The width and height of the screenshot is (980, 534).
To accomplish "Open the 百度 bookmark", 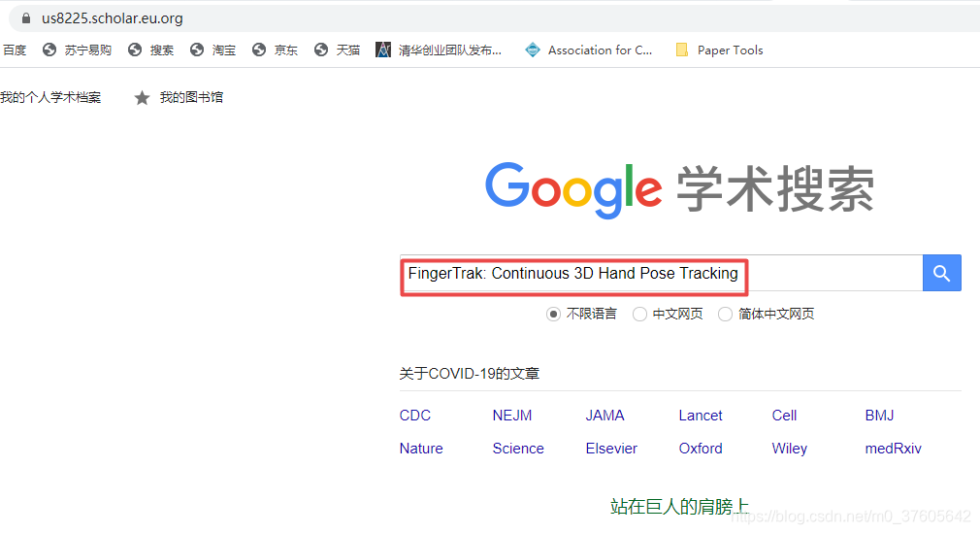I will click(x=15, y=50).
